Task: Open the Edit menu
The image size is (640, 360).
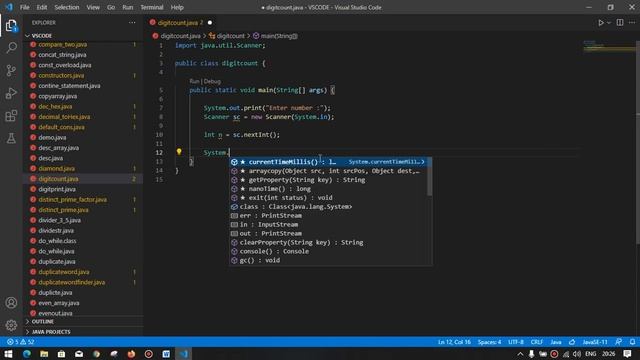Action: point(42,7)
